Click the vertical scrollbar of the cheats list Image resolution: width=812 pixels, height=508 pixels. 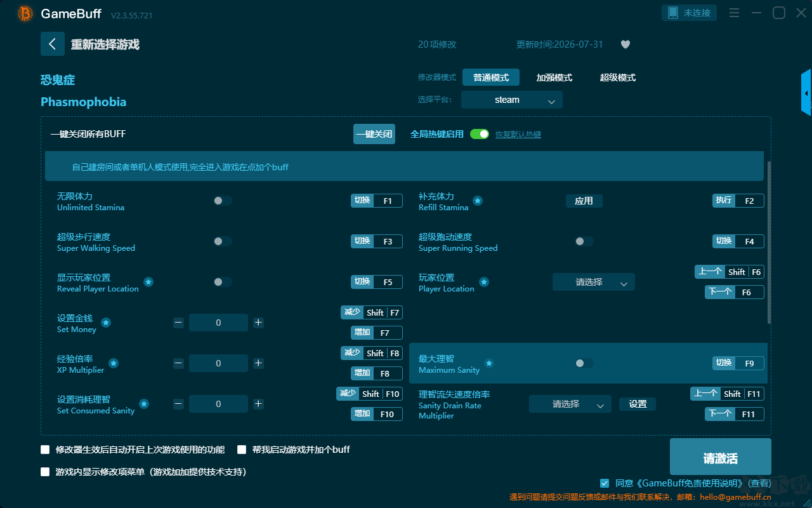769,243
